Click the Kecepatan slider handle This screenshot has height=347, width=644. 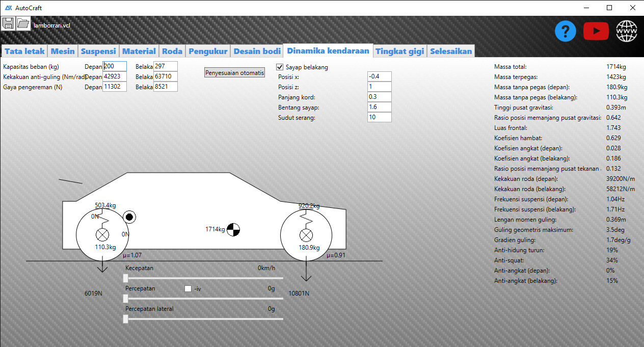(x=126, y=278)
